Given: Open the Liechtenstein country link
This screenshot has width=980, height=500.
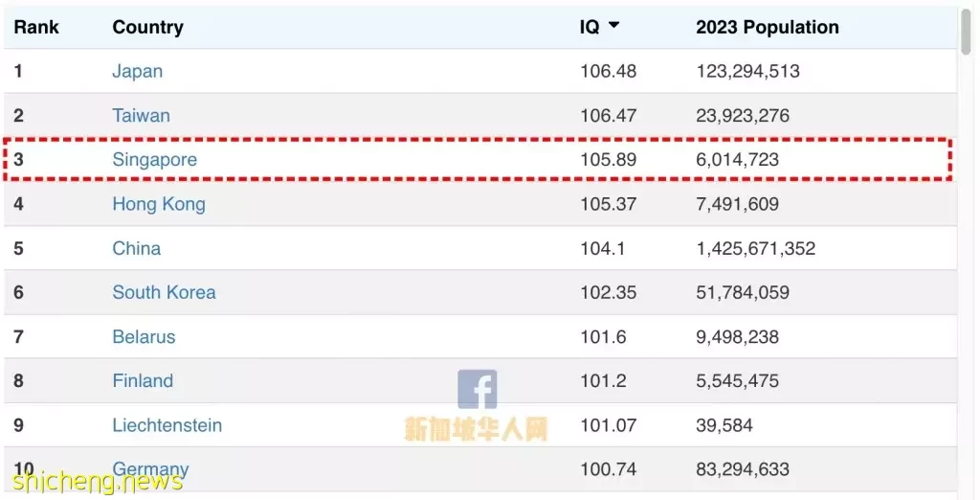Looking at the screenshot, I should [167, 425].
